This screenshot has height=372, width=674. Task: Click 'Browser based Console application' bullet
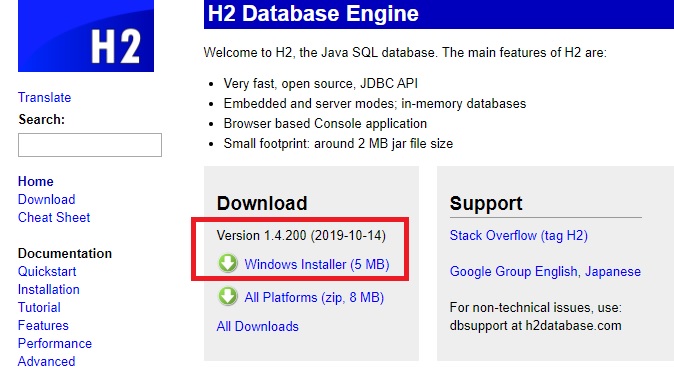click(x=325, y=123)
